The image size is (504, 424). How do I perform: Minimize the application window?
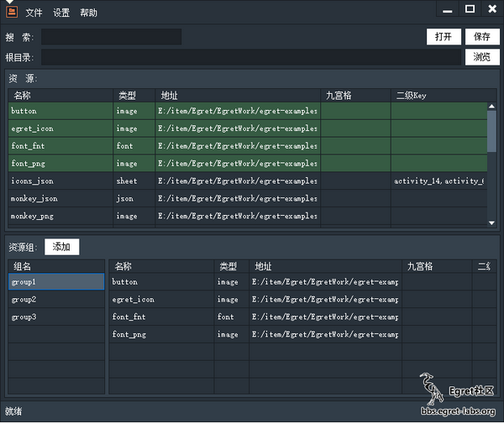pyautogui.click(x=447, y=9)
